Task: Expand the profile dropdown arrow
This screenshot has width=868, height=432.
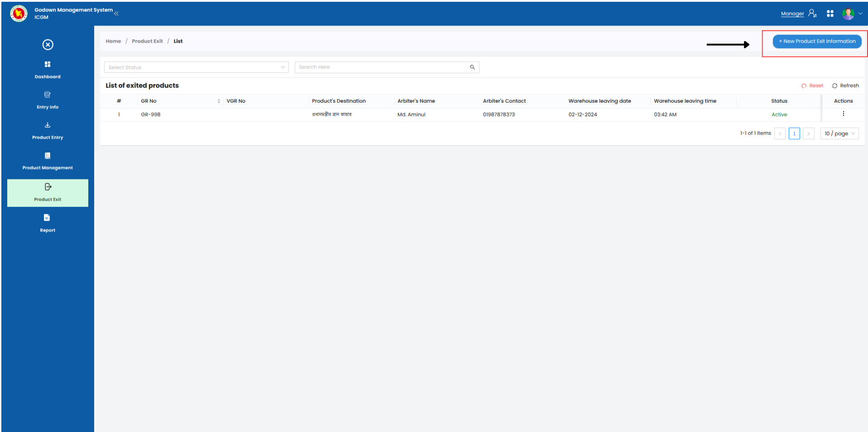Action: click(860, 14)
